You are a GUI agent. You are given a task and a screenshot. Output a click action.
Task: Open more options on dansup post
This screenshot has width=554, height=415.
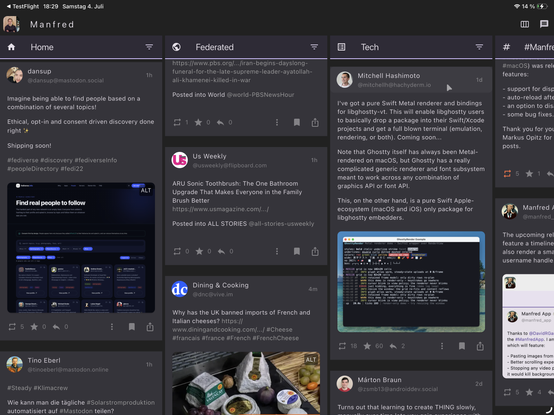[x=112, y=327]
